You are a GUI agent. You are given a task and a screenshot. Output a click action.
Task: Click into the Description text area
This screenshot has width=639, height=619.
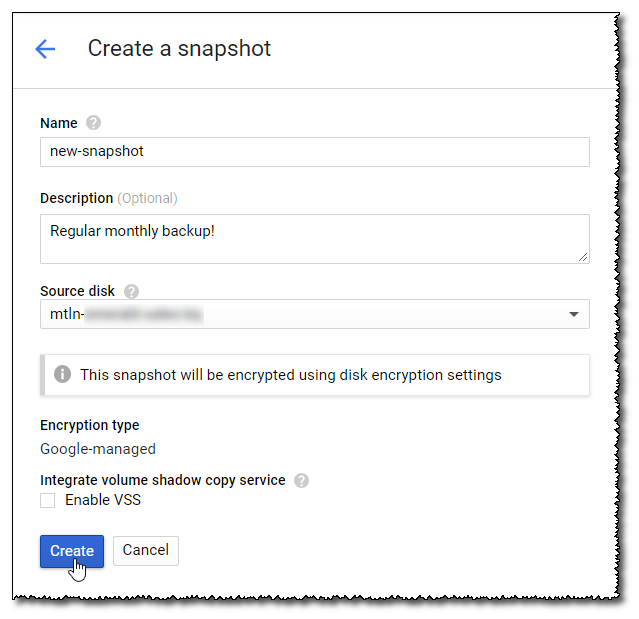click(315, 239)
